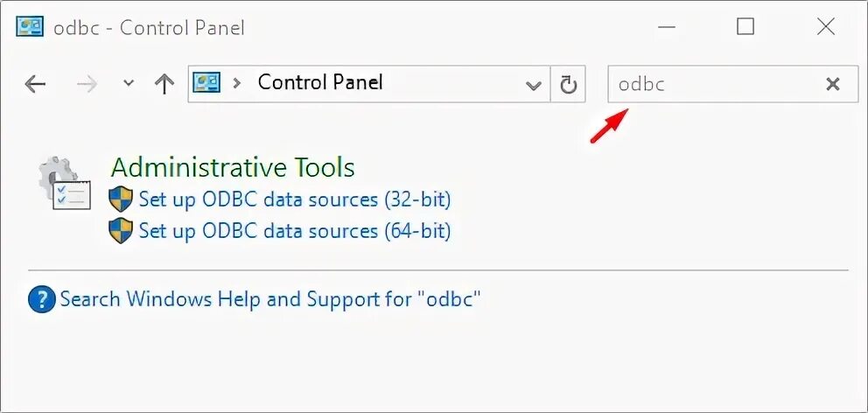The width and height of the screenshot is (868, 413).
Task: Click the shield icon beside 64-bit ODBC
Action: (120, 231)
